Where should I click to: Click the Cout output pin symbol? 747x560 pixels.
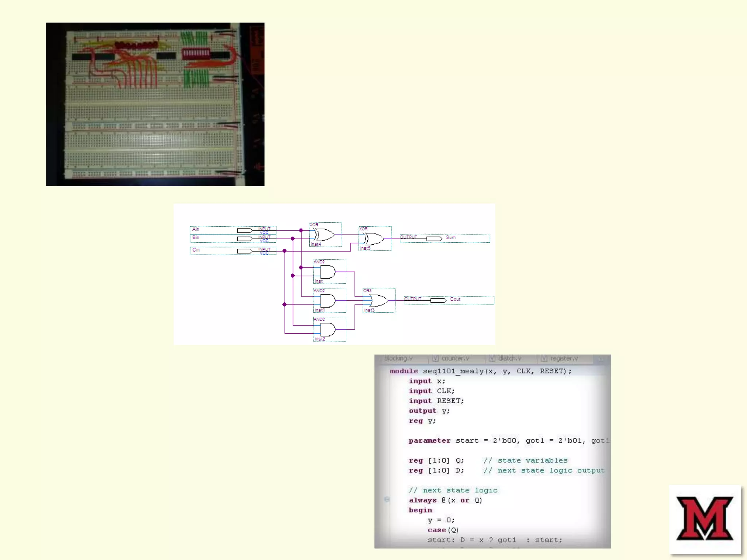click(x=438, y=301)
